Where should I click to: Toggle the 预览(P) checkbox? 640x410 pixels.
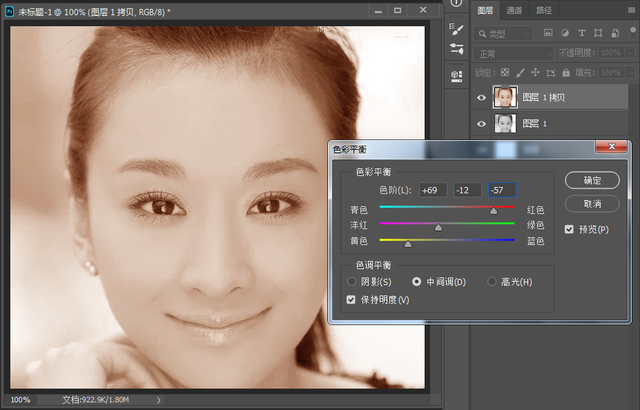coord(569,229)
